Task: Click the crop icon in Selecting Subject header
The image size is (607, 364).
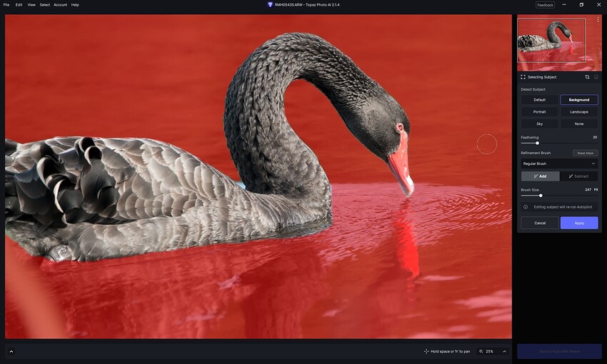Action: 587,77
